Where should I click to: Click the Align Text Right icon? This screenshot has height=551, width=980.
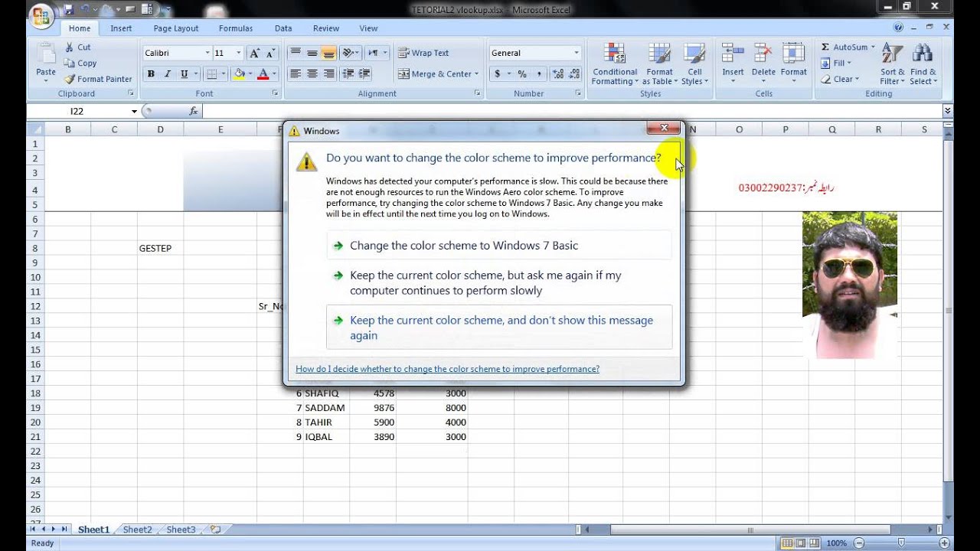point(329,74)
